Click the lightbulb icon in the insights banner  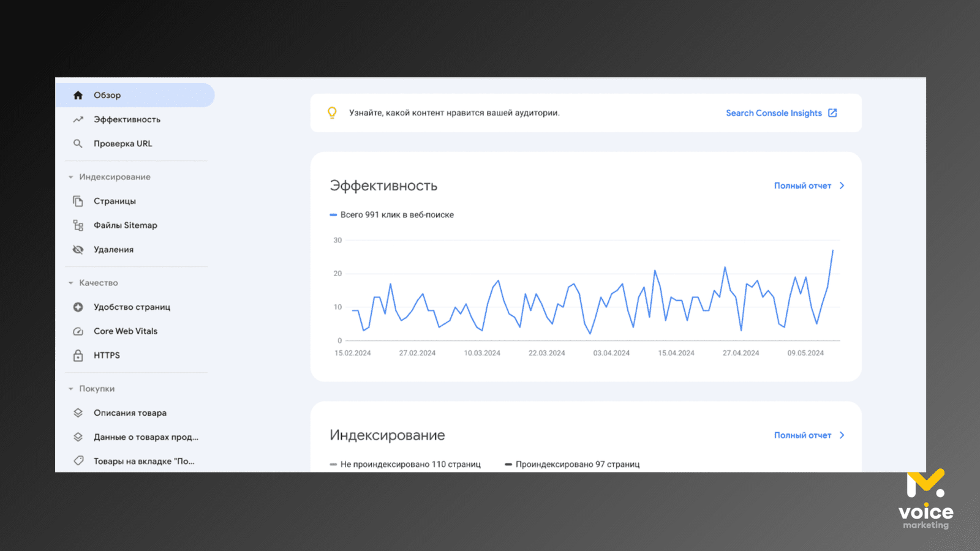pos(332,113)
